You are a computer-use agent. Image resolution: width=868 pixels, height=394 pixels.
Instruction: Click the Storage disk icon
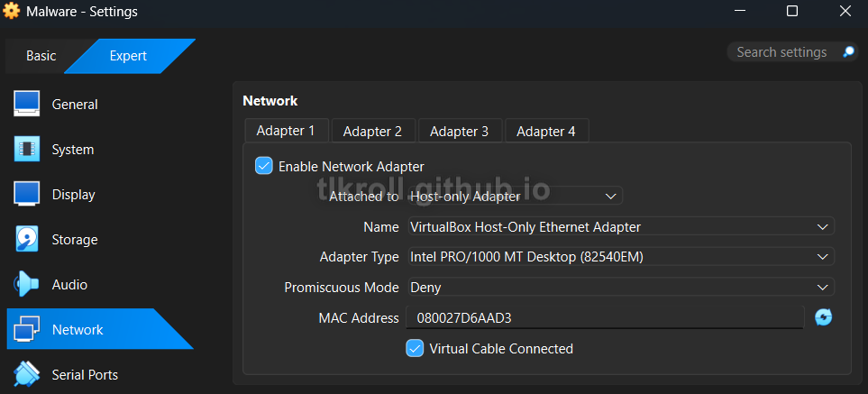[27, 239]
